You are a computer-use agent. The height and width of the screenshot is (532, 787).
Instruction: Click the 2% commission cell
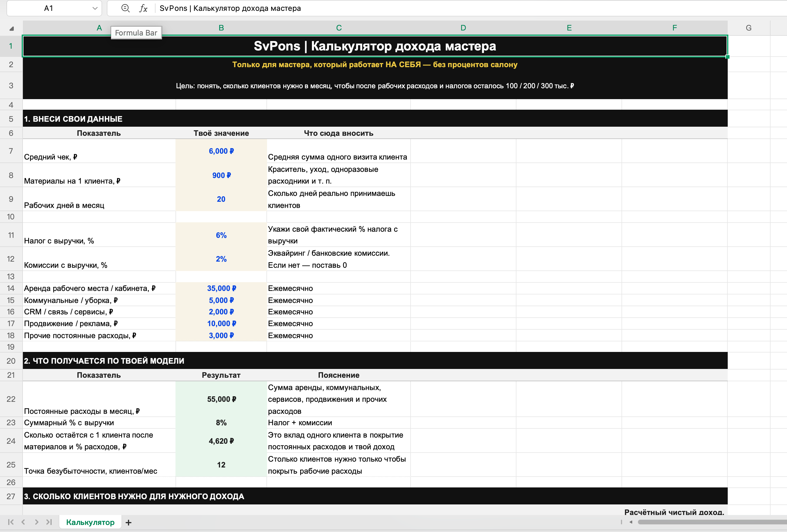(221, 259)
